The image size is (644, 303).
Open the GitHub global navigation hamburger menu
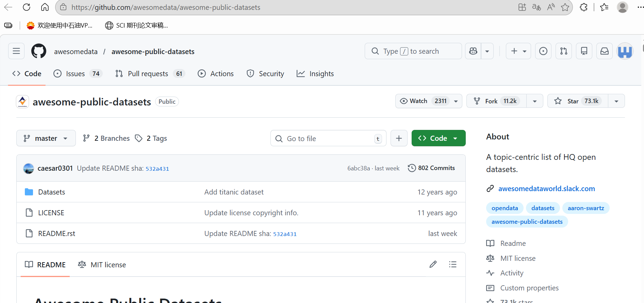(x=16, y=51)
